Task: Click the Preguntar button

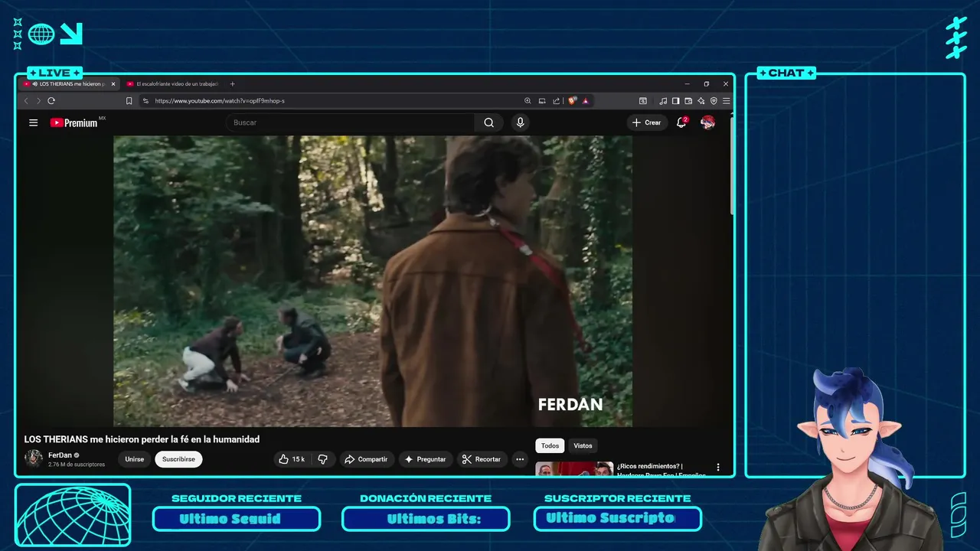Action: click(x=426, y=459)
